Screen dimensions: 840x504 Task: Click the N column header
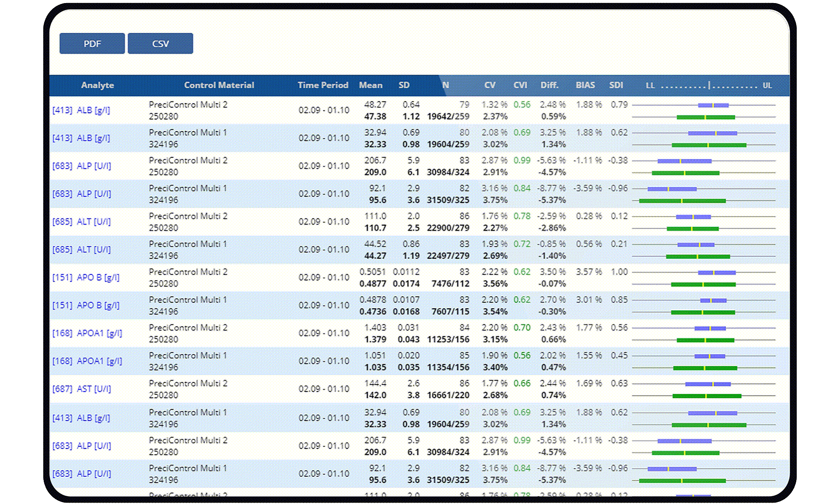tap(445, 85)
